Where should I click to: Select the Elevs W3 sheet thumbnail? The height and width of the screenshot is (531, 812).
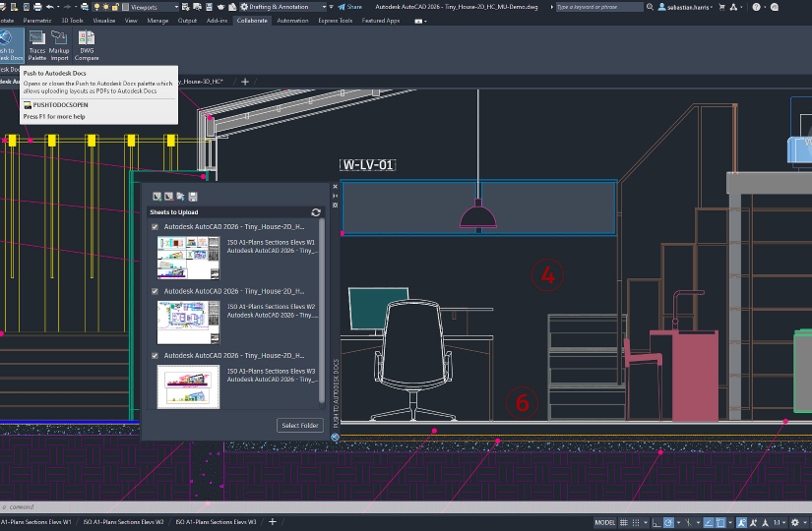tap(189, 386)
